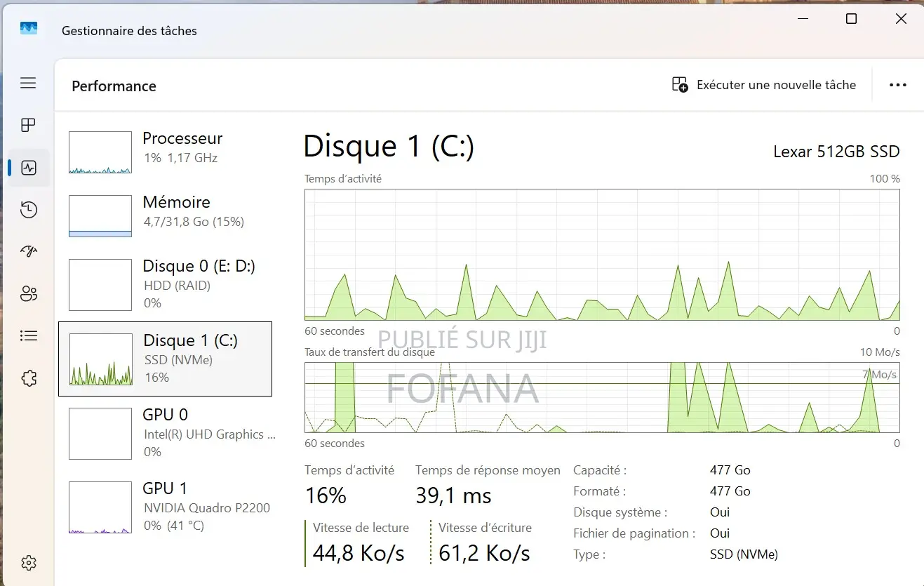Open Historique des applications (clock icon)
The image size is (924, 586).
(x=28, y=209)
